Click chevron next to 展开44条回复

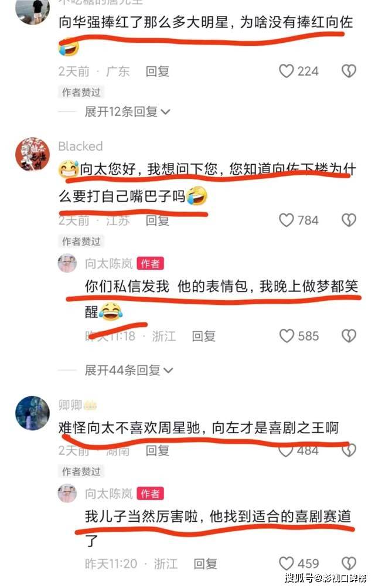[x=169, y=371]
